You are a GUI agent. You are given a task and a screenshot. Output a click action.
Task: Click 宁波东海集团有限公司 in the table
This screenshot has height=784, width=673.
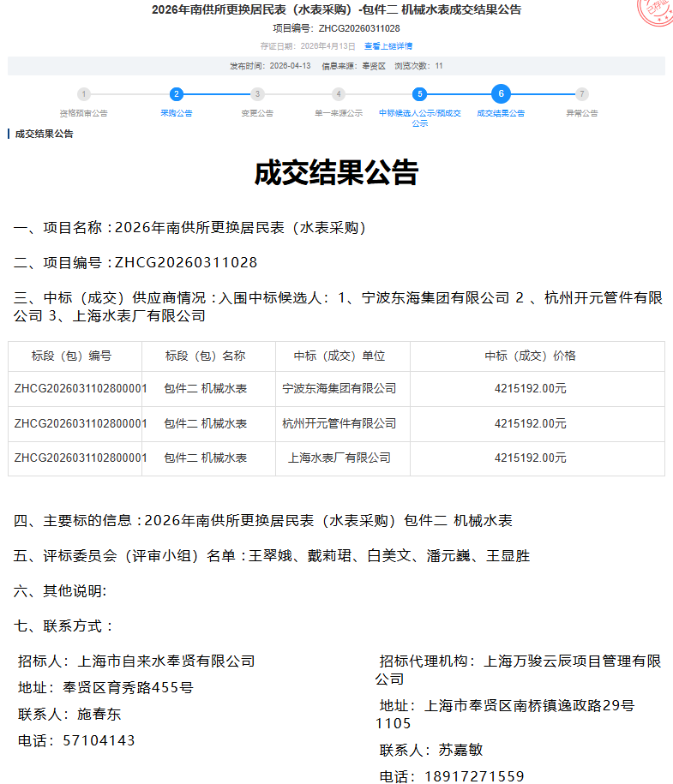pos(340,388)
